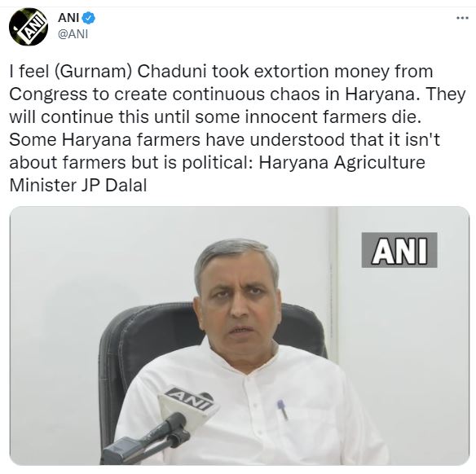This screenshot has width=476, height=474.
Task: Click "Haryana Agriculture" in the tweet text
Action: coord(342,163)
